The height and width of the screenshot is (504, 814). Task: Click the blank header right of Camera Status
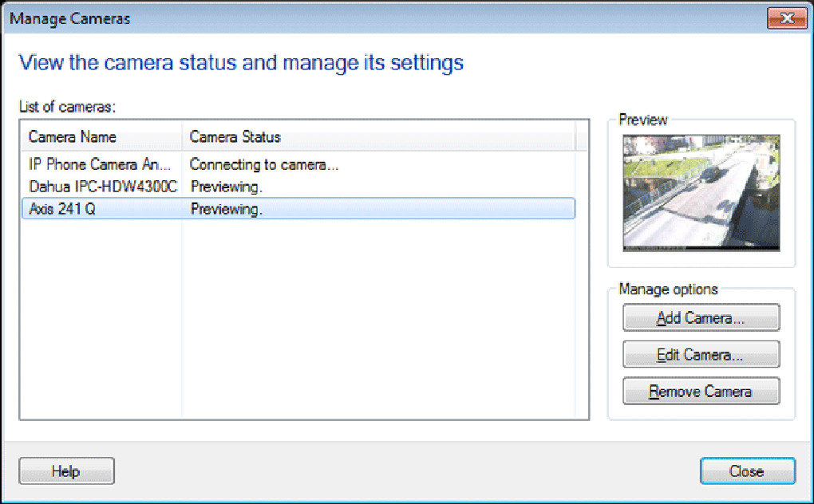(x=582, y=137)
